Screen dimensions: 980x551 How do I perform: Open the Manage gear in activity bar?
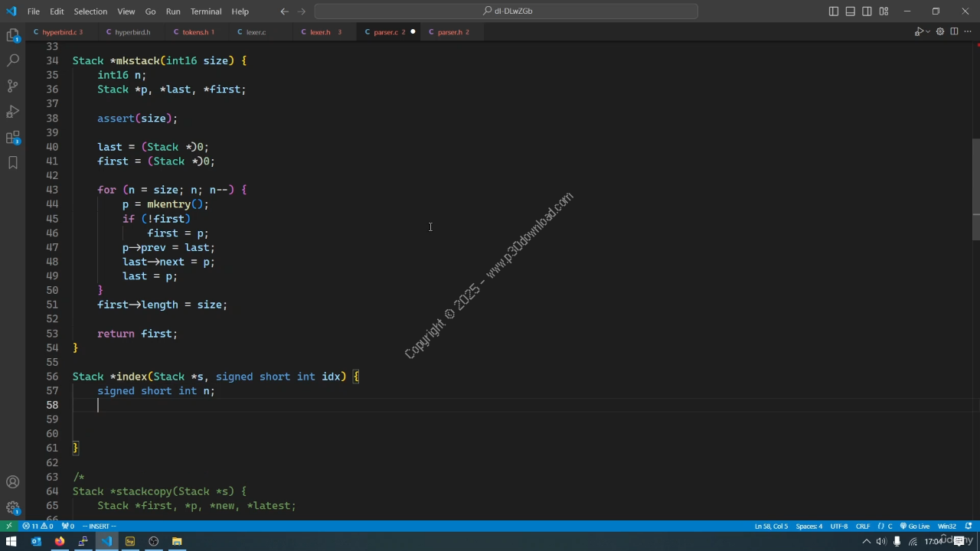point(13,507)
